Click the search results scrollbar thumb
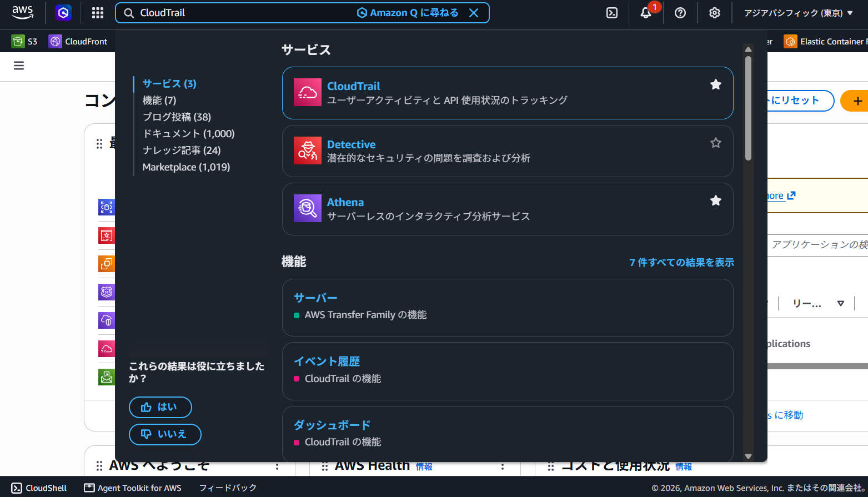The image size is (868, 497). [x=748, y=108]
